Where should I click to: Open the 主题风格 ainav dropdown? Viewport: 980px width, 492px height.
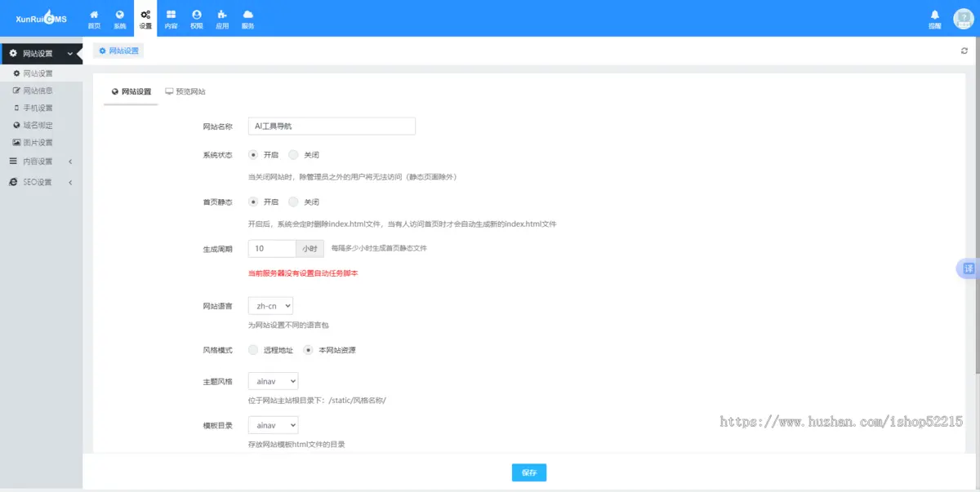(x=273, y=381)
